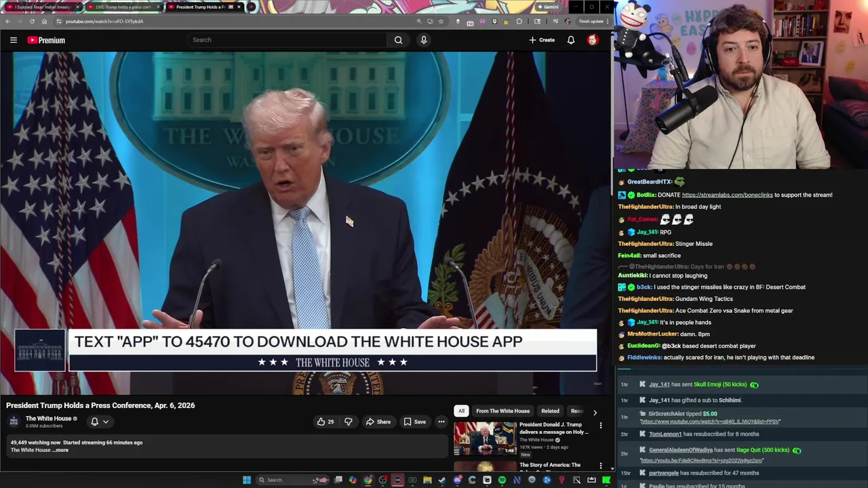Click 'partyangele has resubscribed' event entry

[704, 473]
